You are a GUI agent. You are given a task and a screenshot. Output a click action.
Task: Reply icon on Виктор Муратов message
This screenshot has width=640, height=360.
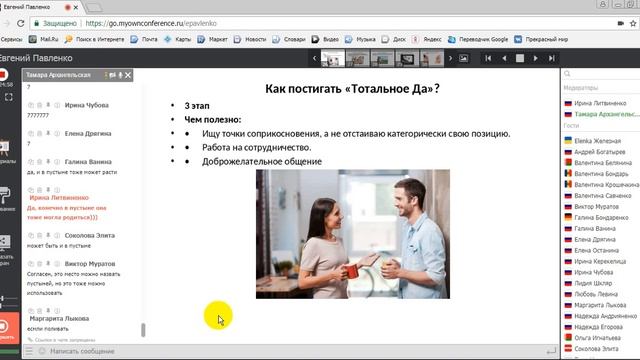click(31, 264)
